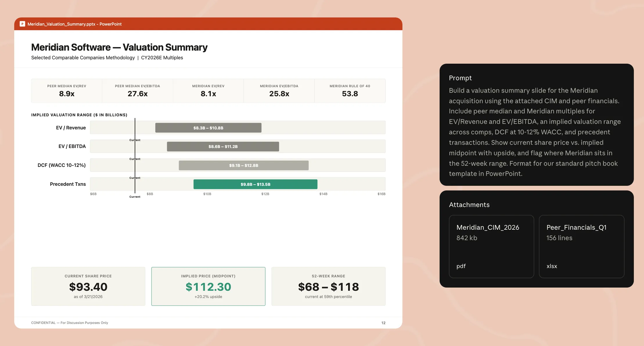The image size is (644, 346).
Task: Click the subtitle 'Selected Comparable Companies Methodology'
Action: pos(83,58)
